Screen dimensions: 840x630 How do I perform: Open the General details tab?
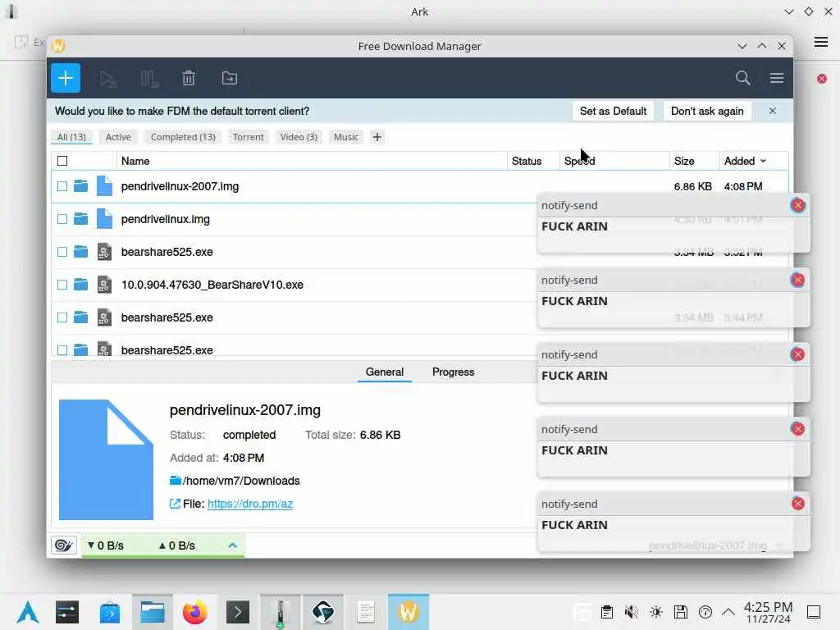click(385, 372)
